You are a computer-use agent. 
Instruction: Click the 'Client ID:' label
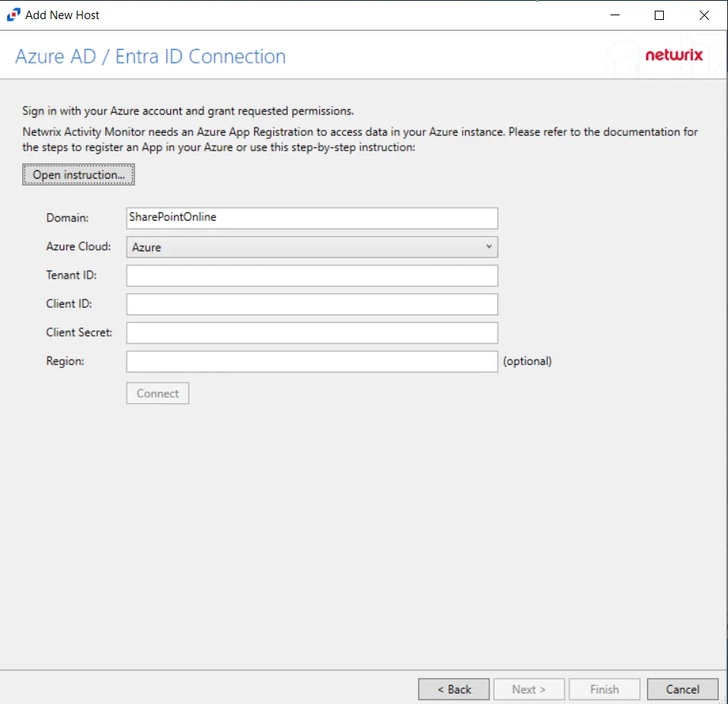point(69,303)
